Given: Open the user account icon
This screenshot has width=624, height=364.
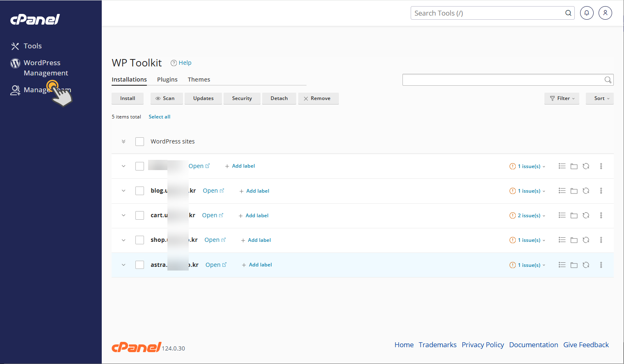Looking at the screenshot, I should tap(605, 13).
